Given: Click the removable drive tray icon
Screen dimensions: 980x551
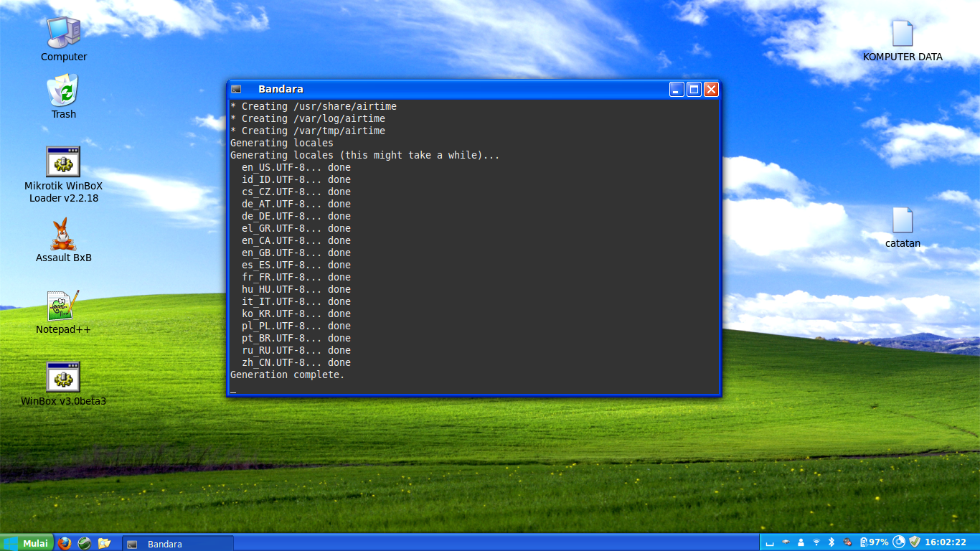Looking at the screenshot, I should click(x=786, y=542).
